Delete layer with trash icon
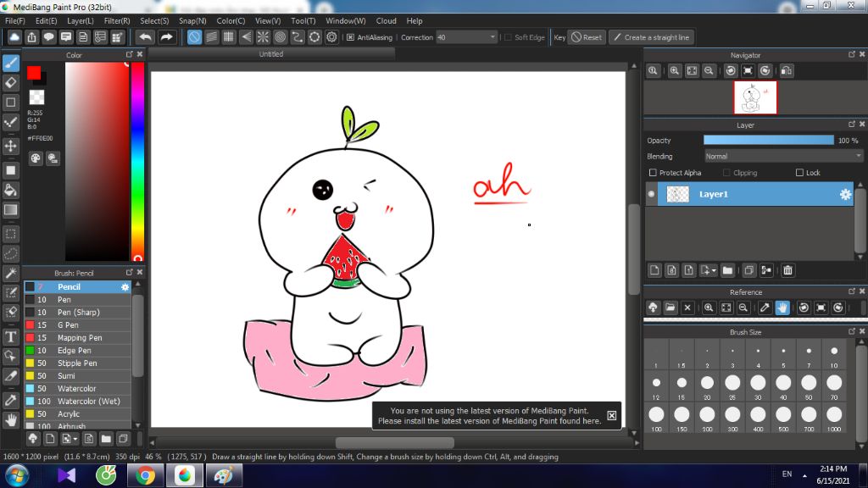868x488 pixels. [787, 270]
